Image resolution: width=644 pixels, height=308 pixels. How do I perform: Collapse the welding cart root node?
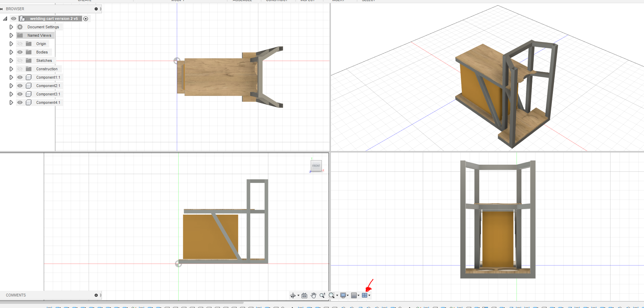pyautogui.click(x=5, y=19)
